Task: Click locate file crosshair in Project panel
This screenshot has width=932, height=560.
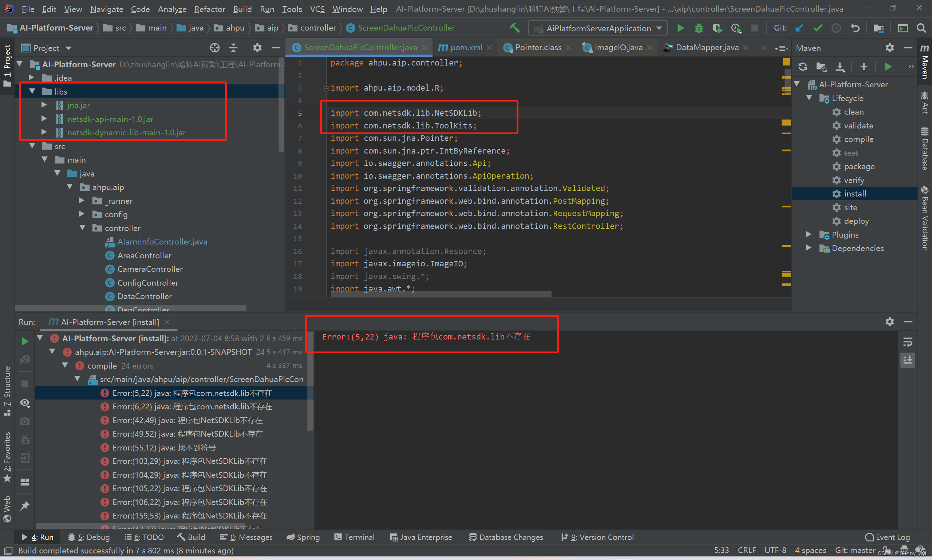Action: pos(214,48)
